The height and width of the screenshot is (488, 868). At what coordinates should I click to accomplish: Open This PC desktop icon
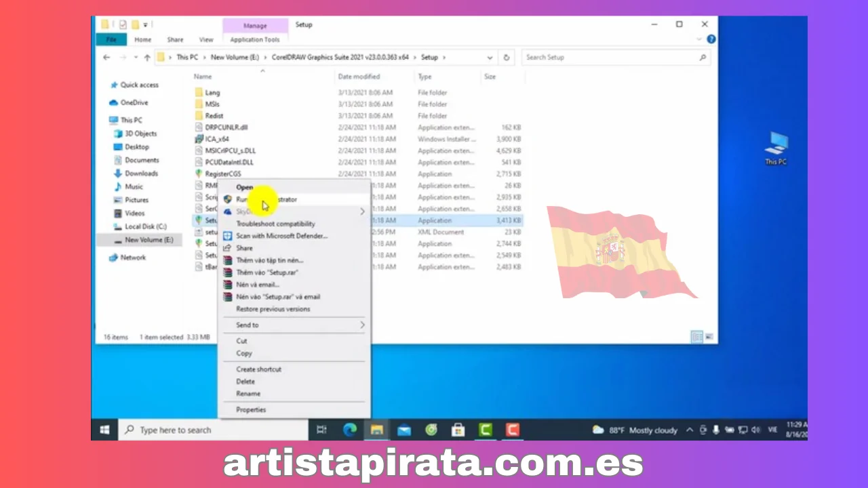[x=776, y=148]
